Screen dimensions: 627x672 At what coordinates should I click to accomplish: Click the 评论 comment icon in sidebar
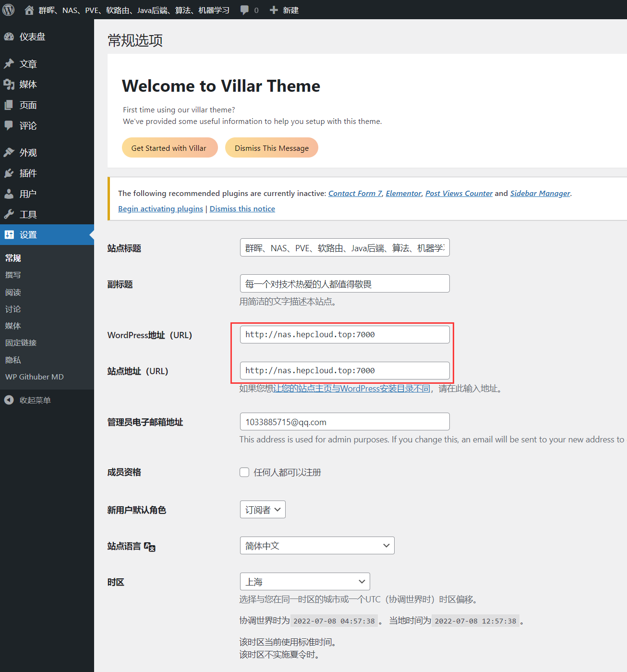pos(9,125)
